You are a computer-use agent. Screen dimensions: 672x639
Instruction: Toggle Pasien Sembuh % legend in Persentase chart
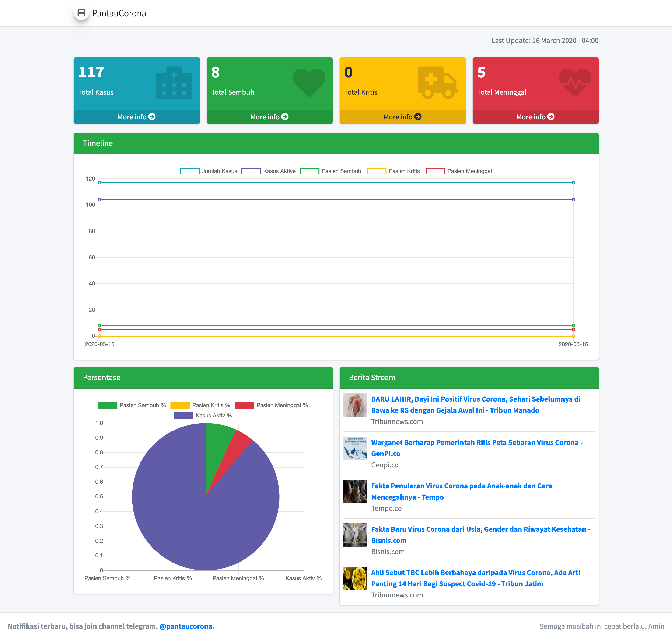[x=132, y=405]
